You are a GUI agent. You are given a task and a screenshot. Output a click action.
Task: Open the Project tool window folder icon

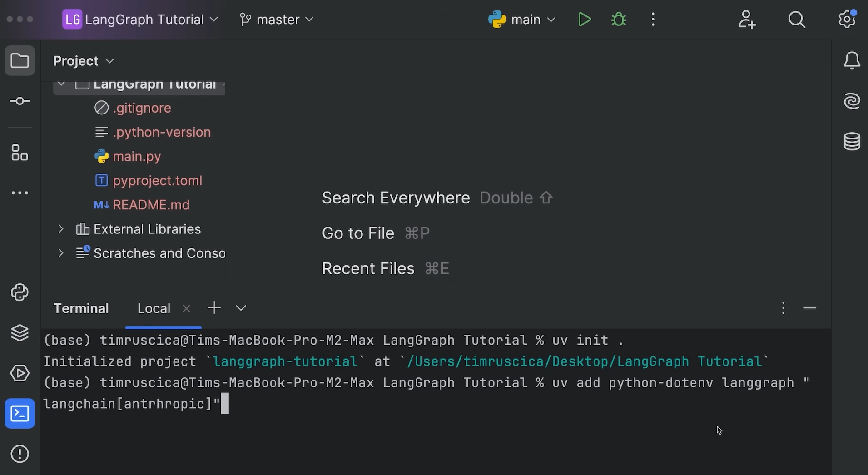click(x=20, y=60)
